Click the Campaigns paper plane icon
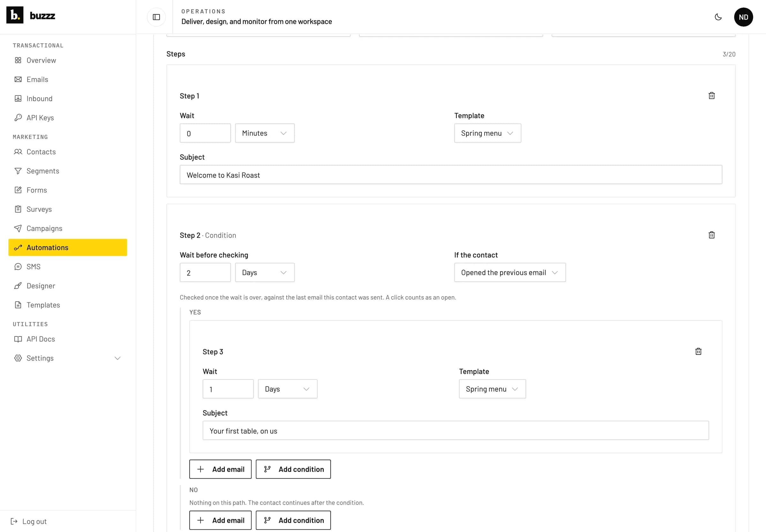Screen dimensions: 766x532 18,228
